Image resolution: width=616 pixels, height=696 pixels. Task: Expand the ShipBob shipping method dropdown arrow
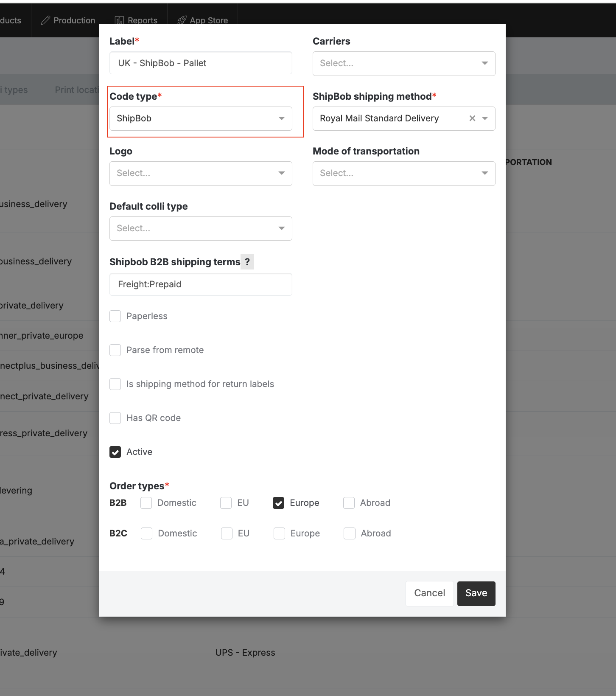click(x=485, y=118)
